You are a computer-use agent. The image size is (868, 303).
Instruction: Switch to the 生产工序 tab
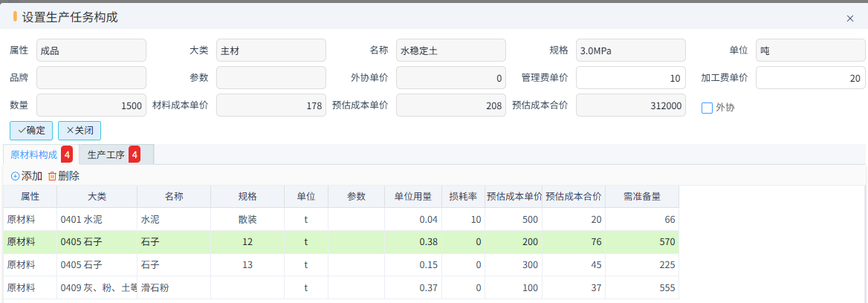coord(106,154)
